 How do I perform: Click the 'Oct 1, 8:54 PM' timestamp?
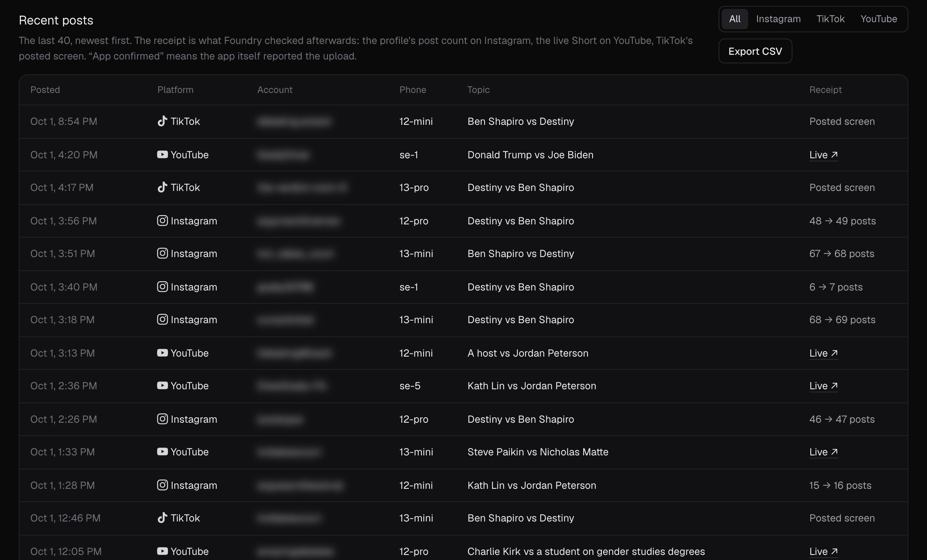pos(64,121)
